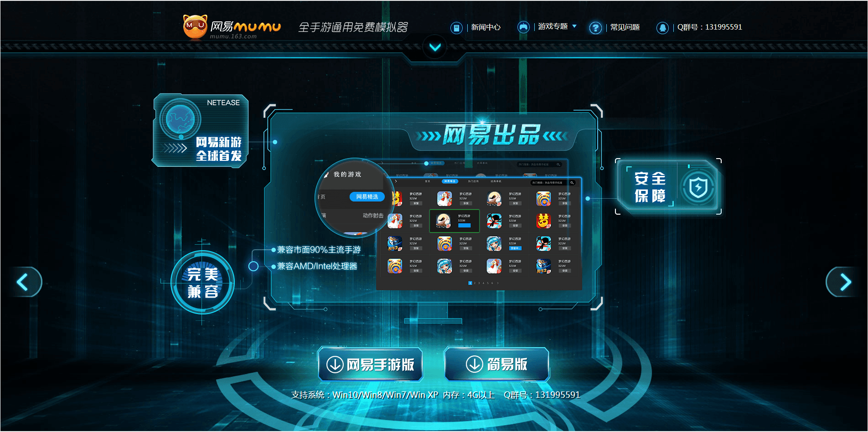This screenshot has width=868, height=432.
Task: Open 常见问题 FAQ link
Action: pos(625,27)
